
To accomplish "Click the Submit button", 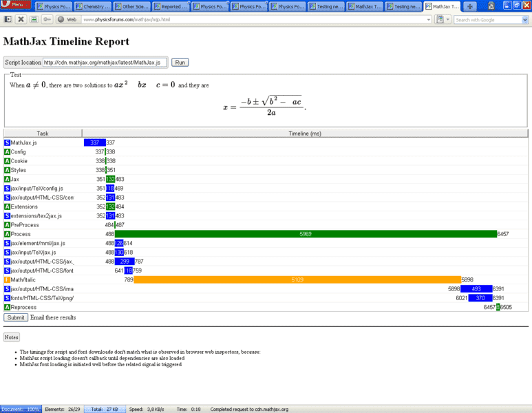I will pos(16,317).
